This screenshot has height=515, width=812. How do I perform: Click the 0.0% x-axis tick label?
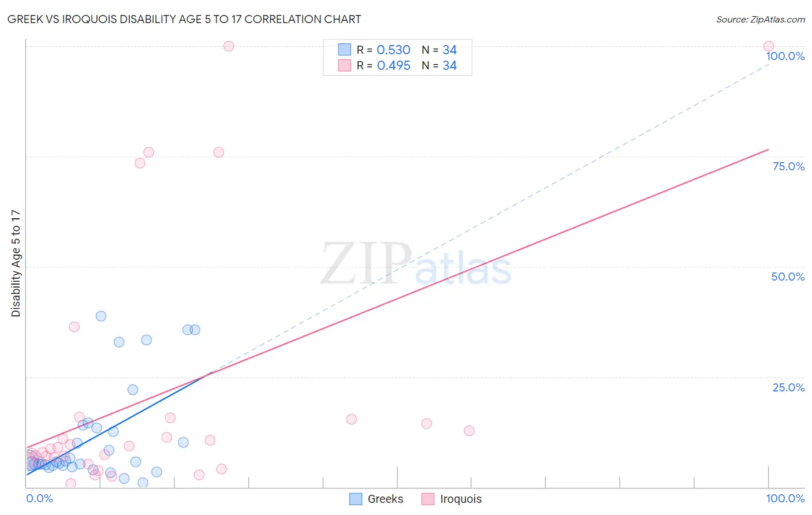coord(39,498)
